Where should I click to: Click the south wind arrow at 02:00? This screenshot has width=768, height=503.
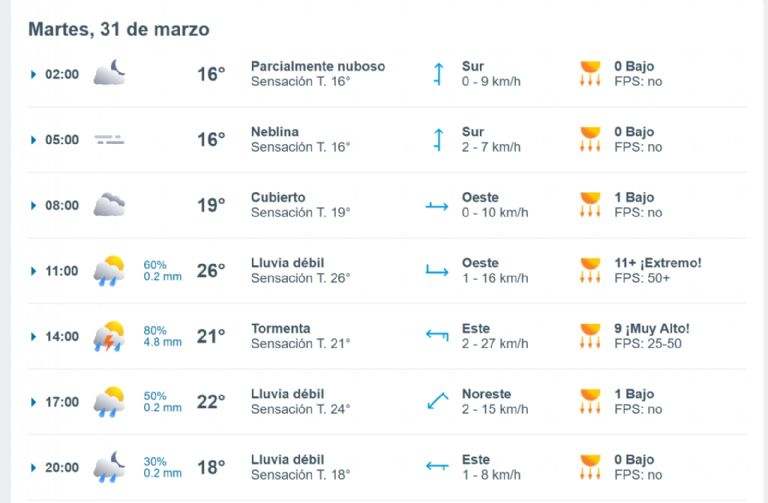[x=437, y=74]
